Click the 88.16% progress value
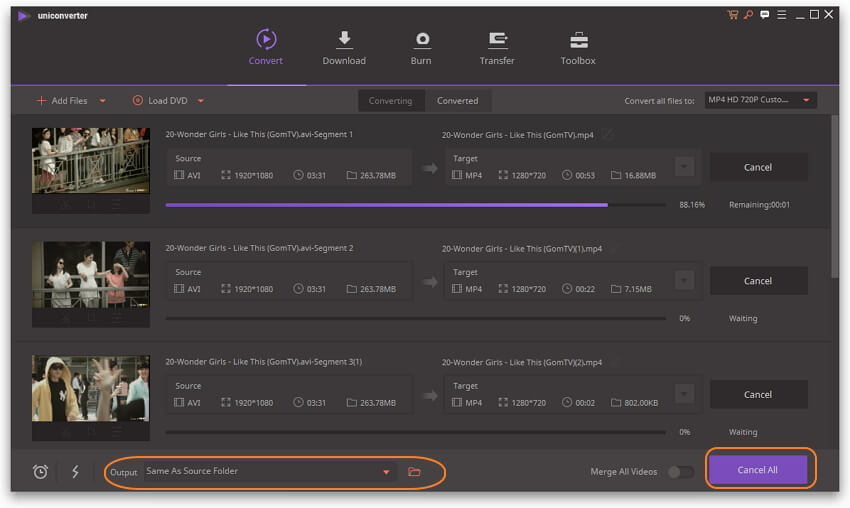This screenshot has width=850, height=508. pos(692,205)
